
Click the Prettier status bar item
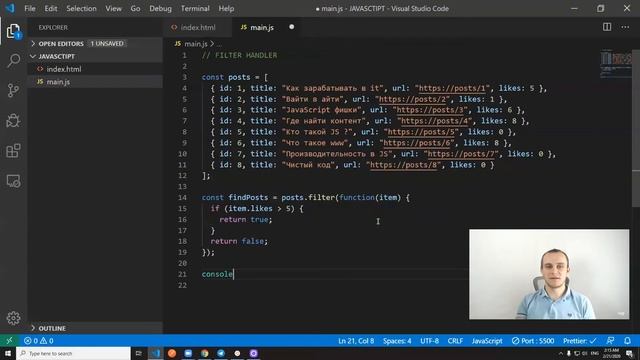pyautogui.click(x=580, y=340)
